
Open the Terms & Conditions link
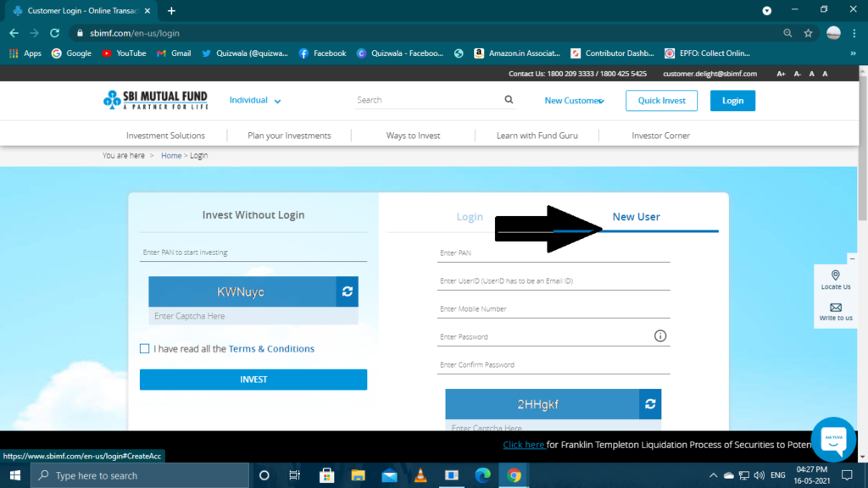pyautogui.click(x=271, y=348)
